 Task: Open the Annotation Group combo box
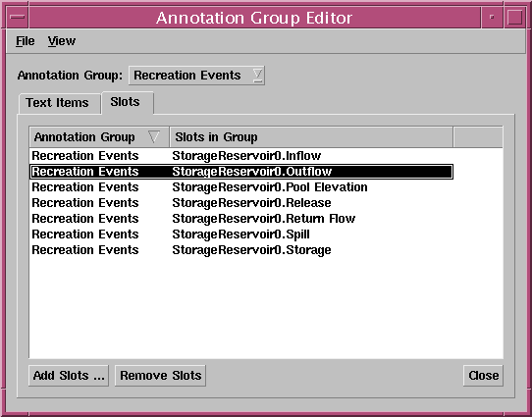(x=196, y=76)
